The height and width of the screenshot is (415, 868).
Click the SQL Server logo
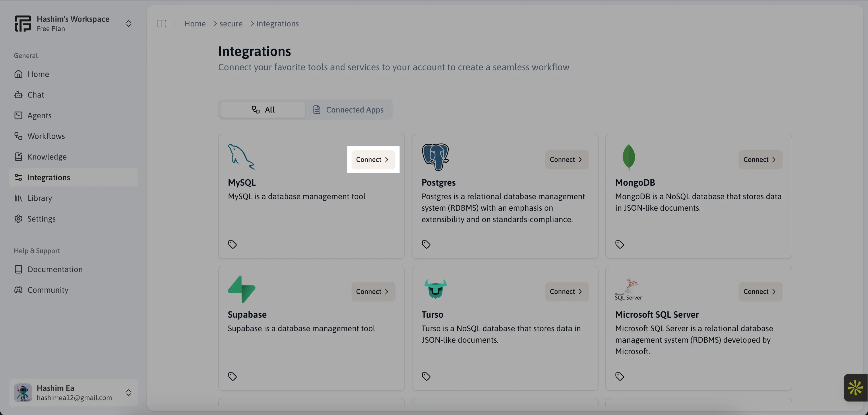click(629, 289)
